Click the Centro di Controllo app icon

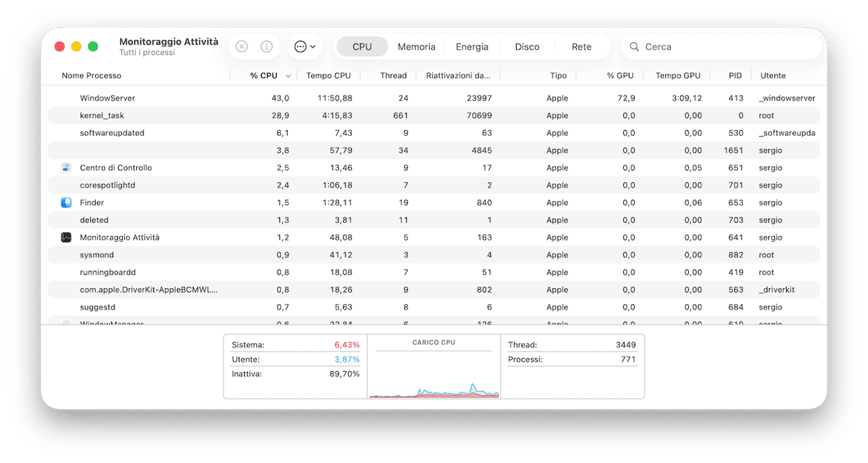tap(66, 168)
